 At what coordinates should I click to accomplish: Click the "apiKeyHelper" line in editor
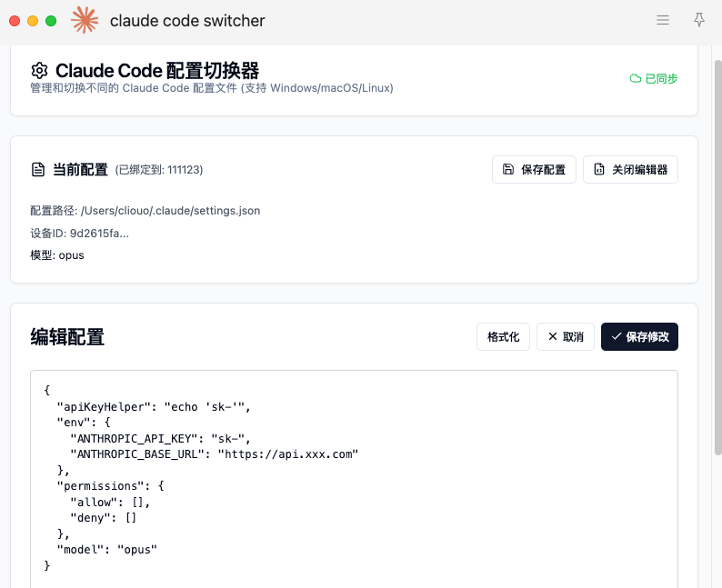154,407
